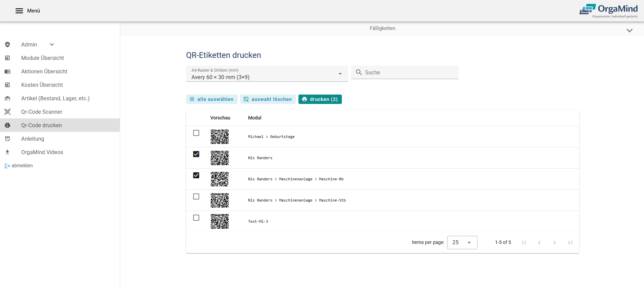The width and height of the screenshot is (644, 288).
Task: Click the OrgaMind logo in header
Action: (608, 11)
